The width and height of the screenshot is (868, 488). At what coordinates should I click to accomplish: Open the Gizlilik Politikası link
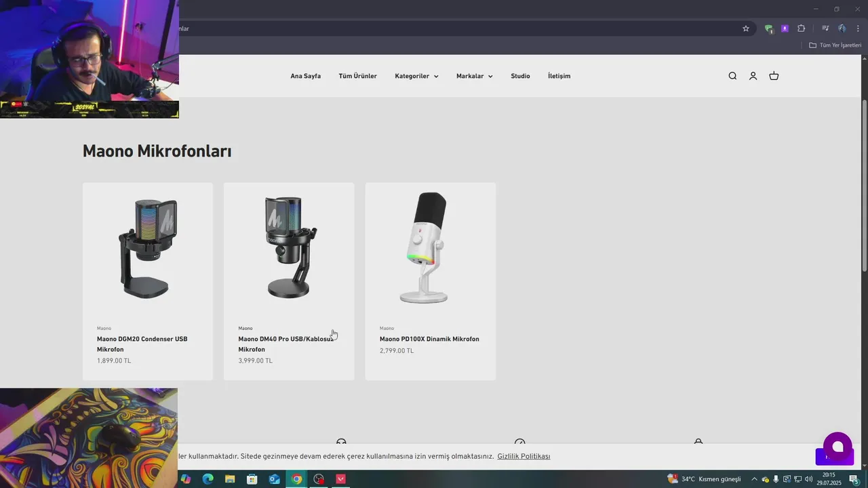[x=524, y=456]
